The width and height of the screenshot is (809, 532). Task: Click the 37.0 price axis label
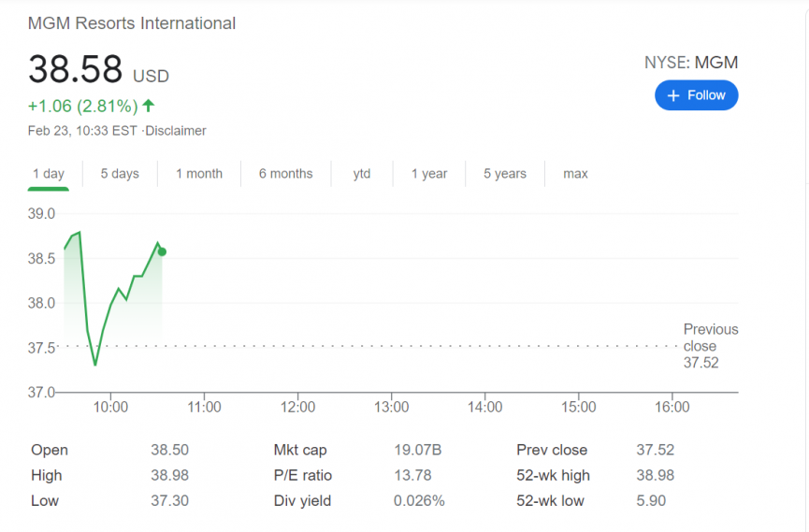tap(41, 393)
